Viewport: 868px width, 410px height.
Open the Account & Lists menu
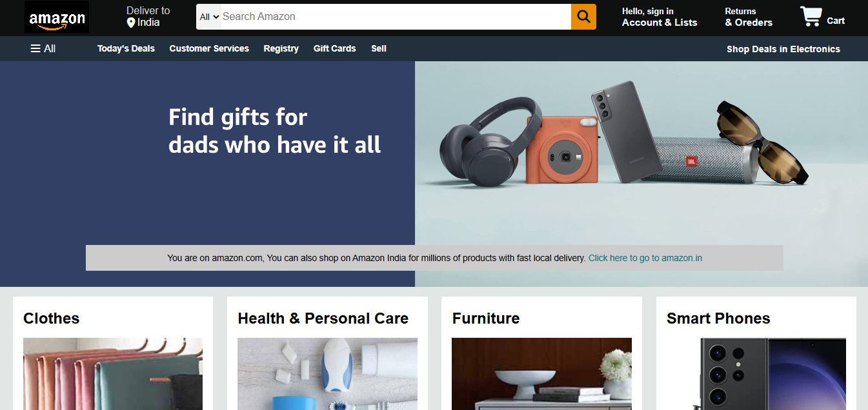[x=660, y=17]
